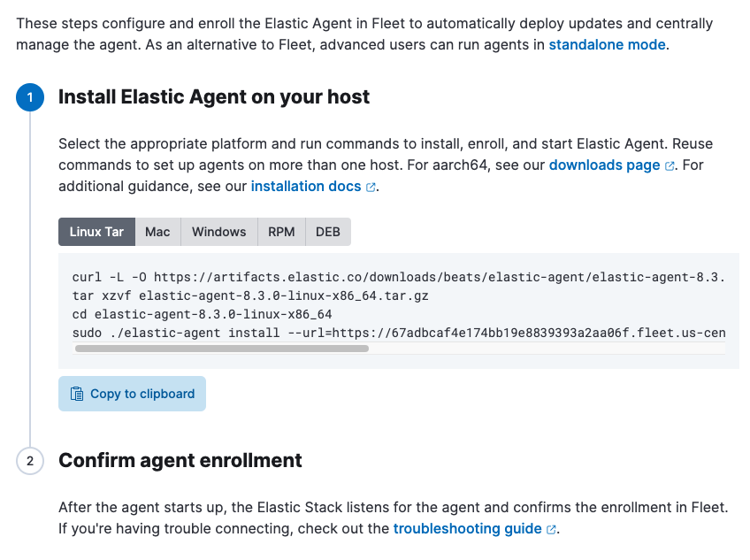750x560 pixels.
Task: Click the external link icon beside troubleshooting guide
Action: click(550, 528)
